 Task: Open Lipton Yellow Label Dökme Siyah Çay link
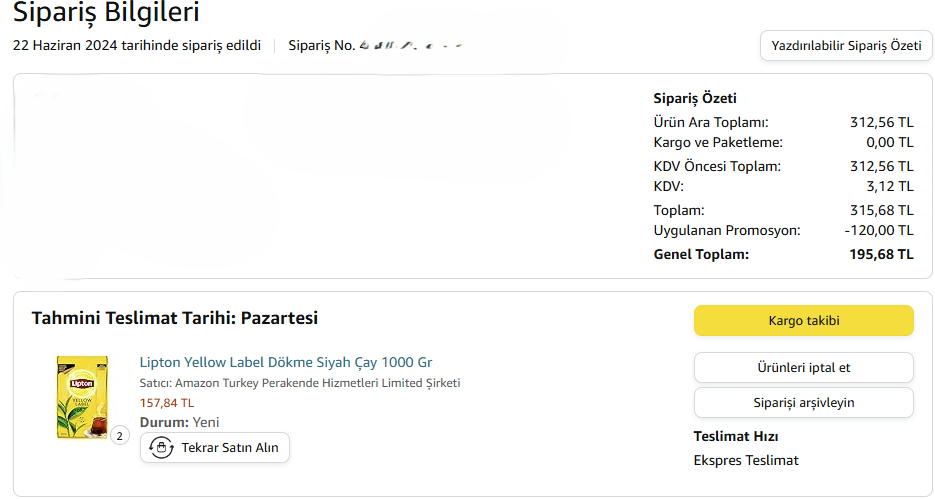point(286,362)
